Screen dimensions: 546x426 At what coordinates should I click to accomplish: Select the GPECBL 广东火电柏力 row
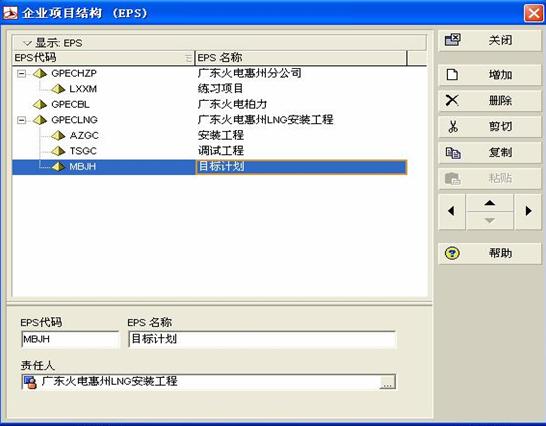pos(210,104)
